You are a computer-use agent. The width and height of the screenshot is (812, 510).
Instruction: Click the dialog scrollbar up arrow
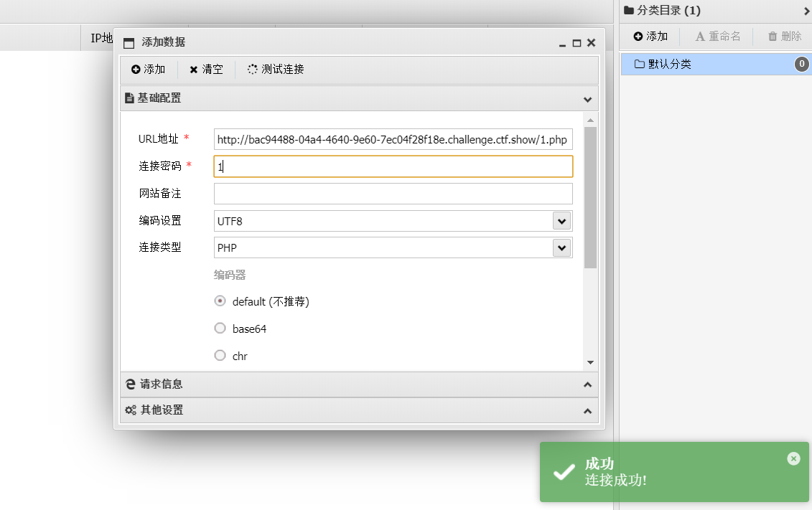(590, 120)
